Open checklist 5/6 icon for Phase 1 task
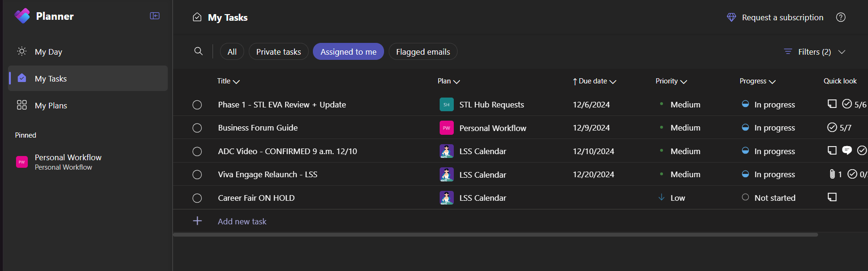This screenshot has width=868, height=271. [x=847, y=104]
